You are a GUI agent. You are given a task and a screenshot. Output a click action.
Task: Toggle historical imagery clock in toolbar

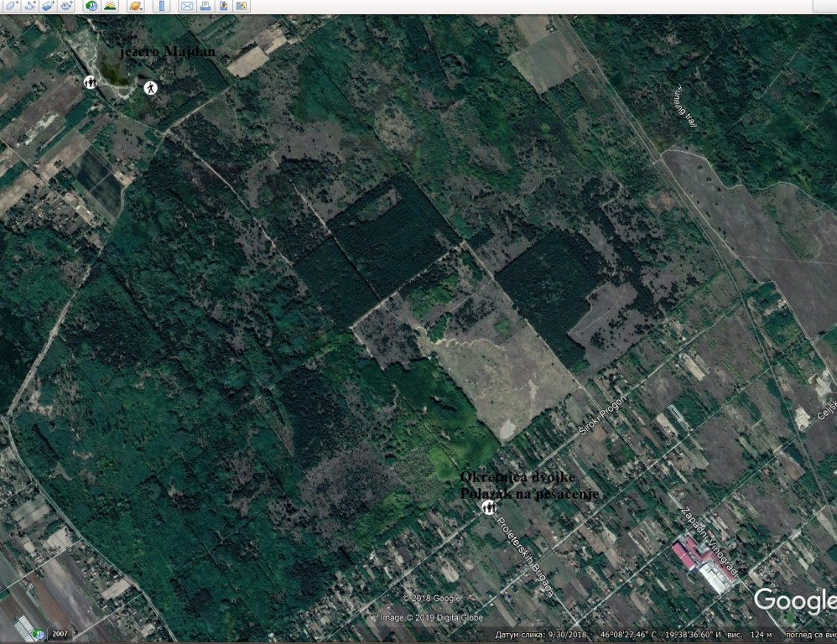point(91,6)
